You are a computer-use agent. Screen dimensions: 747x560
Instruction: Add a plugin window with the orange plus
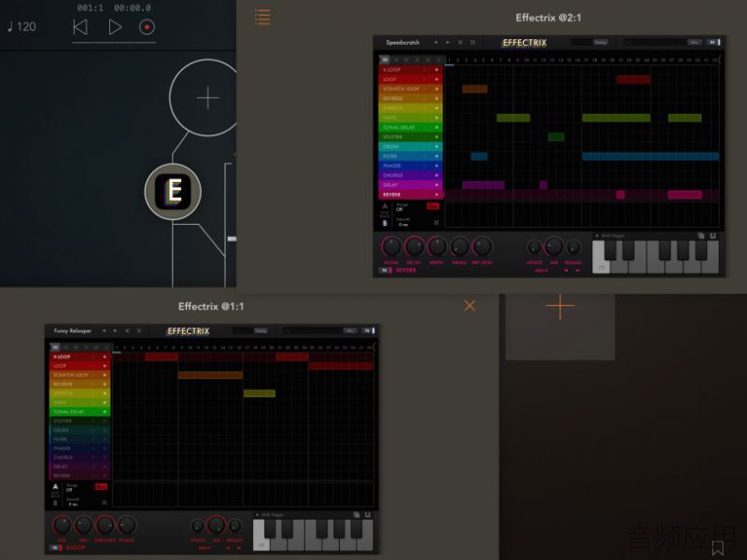coord(559,306)
